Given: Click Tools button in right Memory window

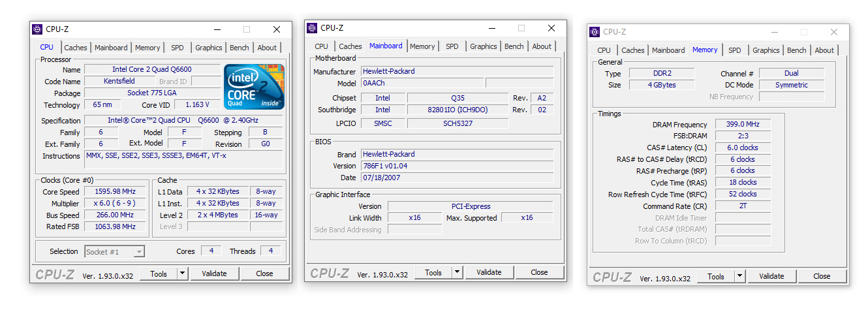Looking at the screenshot, I should 716,277.
